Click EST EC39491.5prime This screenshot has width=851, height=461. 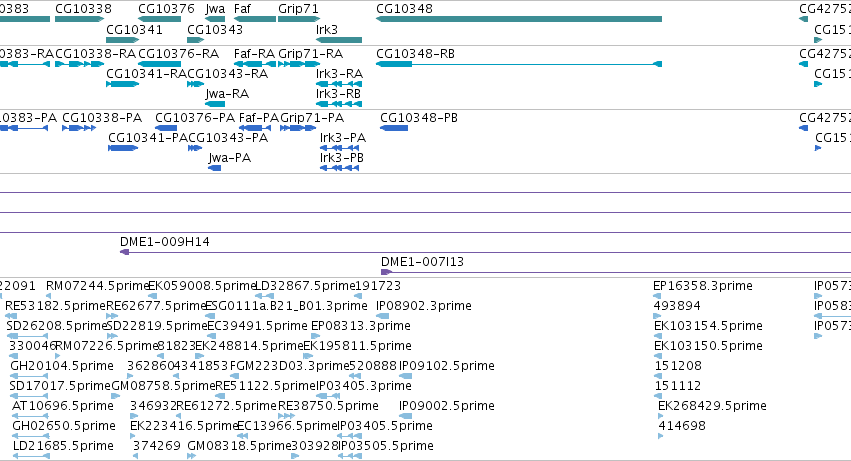(257, 326)
